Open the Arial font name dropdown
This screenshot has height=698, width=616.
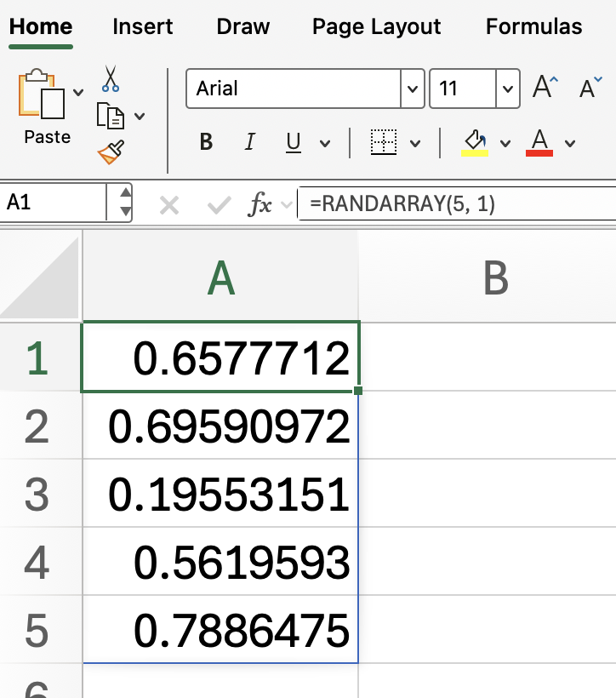click(x=413, y=89)
